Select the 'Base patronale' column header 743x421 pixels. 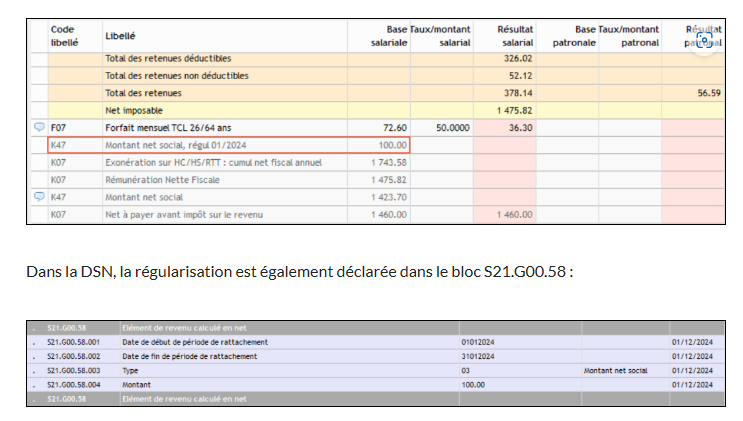pyautogui.click(x=574, y=36)
